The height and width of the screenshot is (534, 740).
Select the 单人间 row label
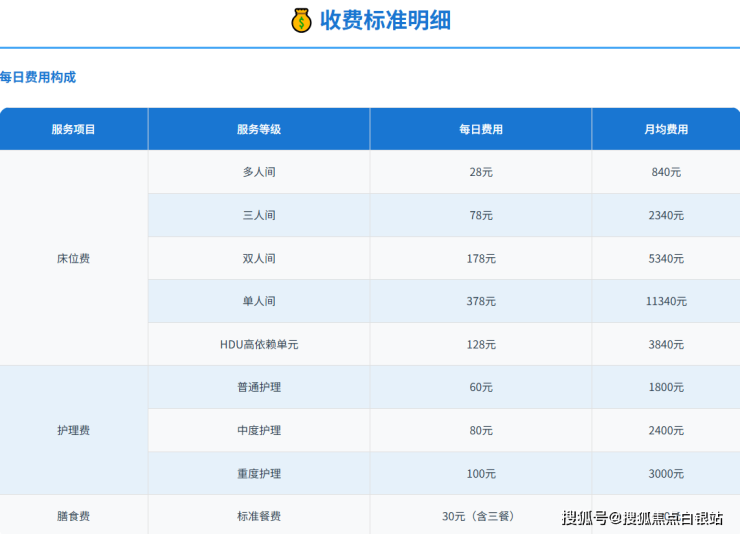pyautogui.click(x=259, y=301)
